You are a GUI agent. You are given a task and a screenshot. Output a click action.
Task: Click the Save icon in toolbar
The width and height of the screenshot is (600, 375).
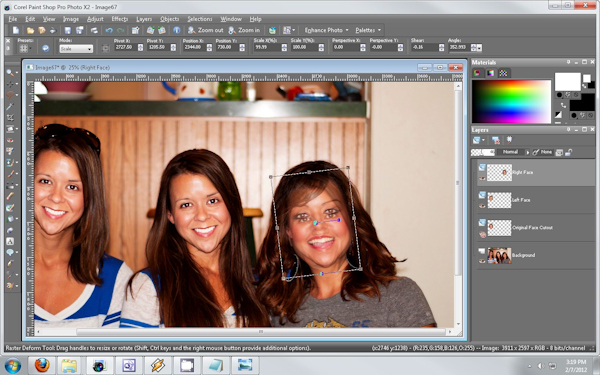click(x=68, y=30)
